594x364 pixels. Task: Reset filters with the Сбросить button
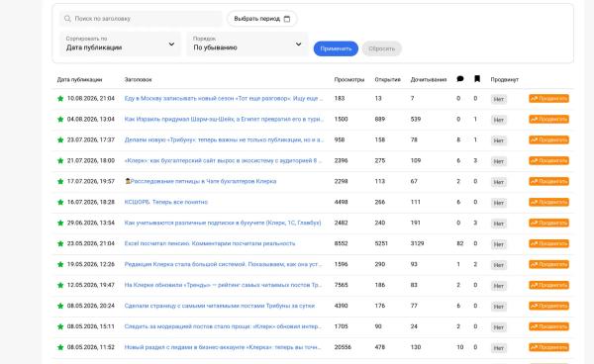coord(381,48)
